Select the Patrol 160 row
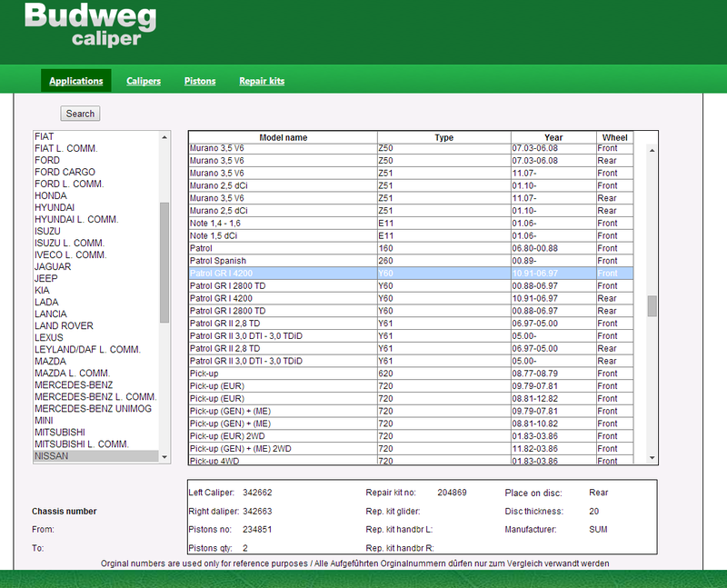This screenshot has height=588, width=727. 411,248
